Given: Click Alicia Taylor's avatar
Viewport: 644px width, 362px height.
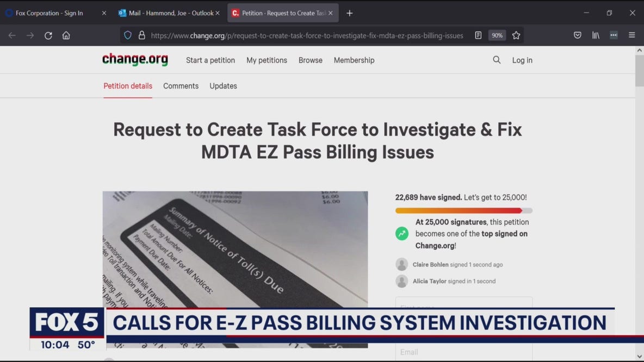Looking at the screenshot, I should [x=401, y=281].
